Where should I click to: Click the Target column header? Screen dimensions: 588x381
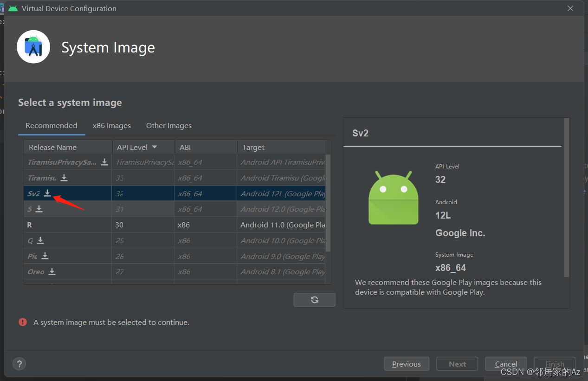(282, 147)
